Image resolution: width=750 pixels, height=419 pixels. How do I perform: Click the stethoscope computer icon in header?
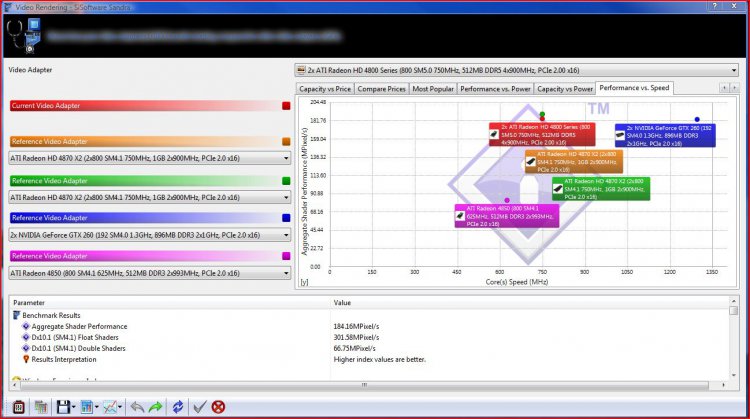(x=24, y=36)
